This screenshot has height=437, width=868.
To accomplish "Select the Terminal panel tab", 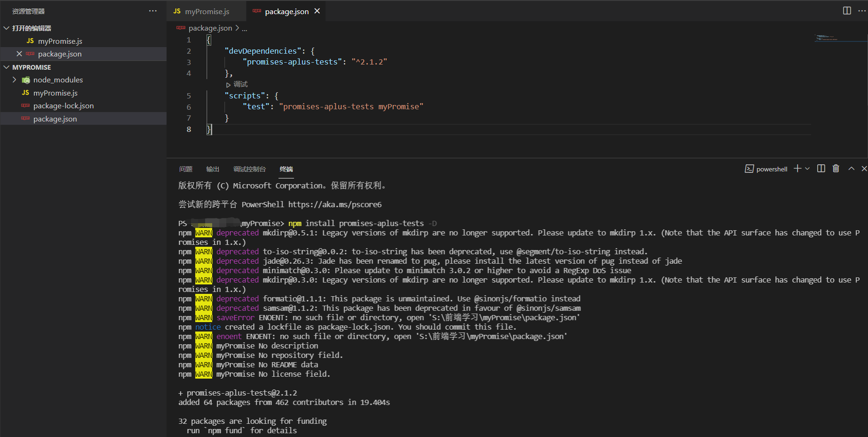I will pyautogui.click(x=286, y=169).
